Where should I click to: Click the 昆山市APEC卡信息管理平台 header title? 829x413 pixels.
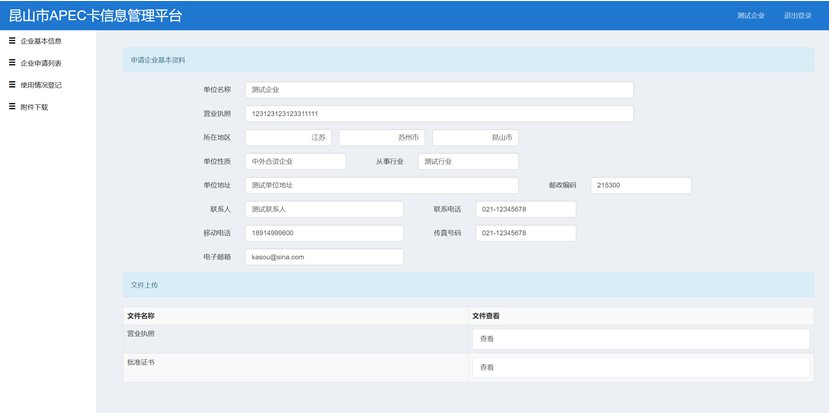click(x=96, y=16)
